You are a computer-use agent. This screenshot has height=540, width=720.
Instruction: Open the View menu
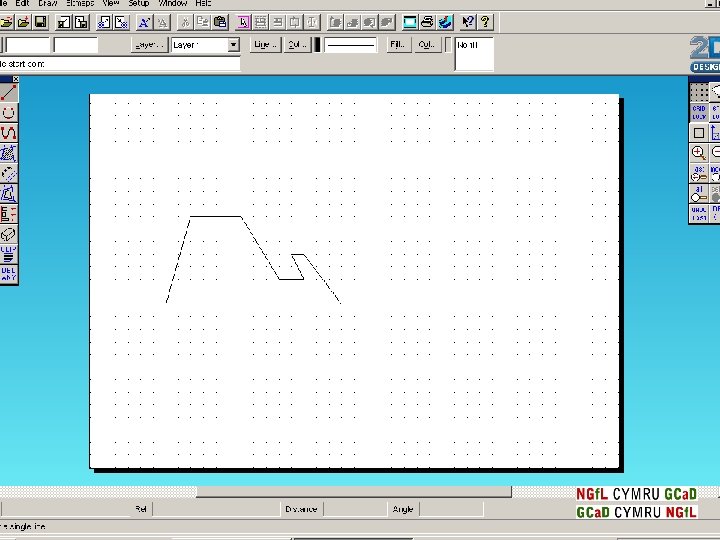111,3
